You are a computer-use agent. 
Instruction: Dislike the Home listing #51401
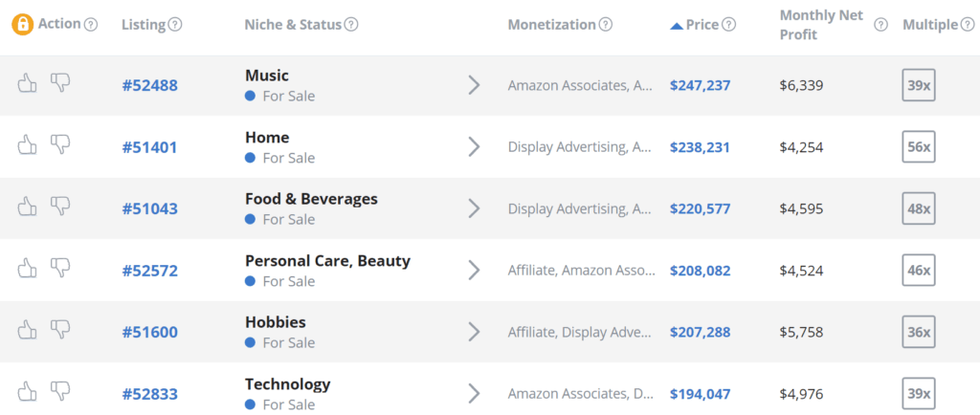point(60,144)
